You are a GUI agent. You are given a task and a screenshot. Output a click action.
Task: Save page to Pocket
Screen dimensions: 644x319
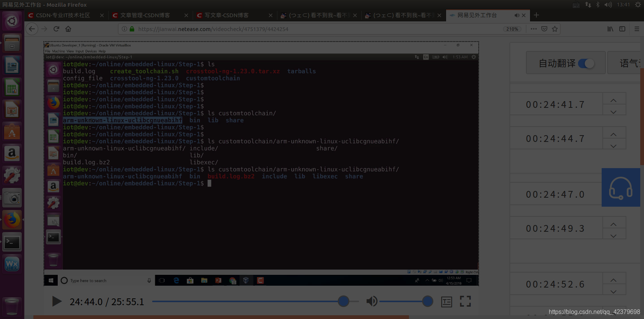pyautogui.click(x=544, y=29)
